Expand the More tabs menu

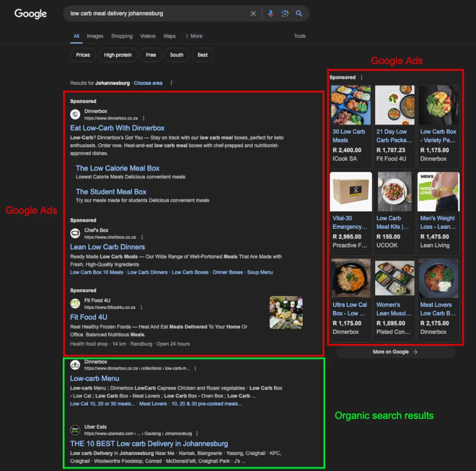coord(194,36)
